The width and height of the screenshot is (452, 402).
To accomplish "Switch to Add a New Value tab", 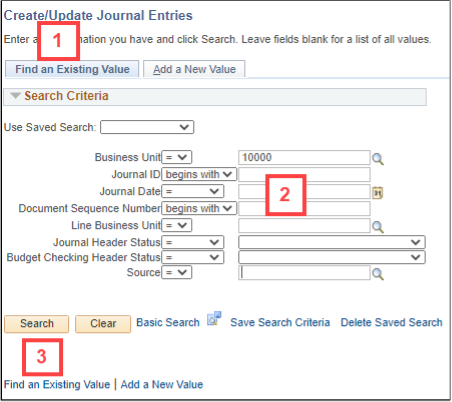I will 194,69.
